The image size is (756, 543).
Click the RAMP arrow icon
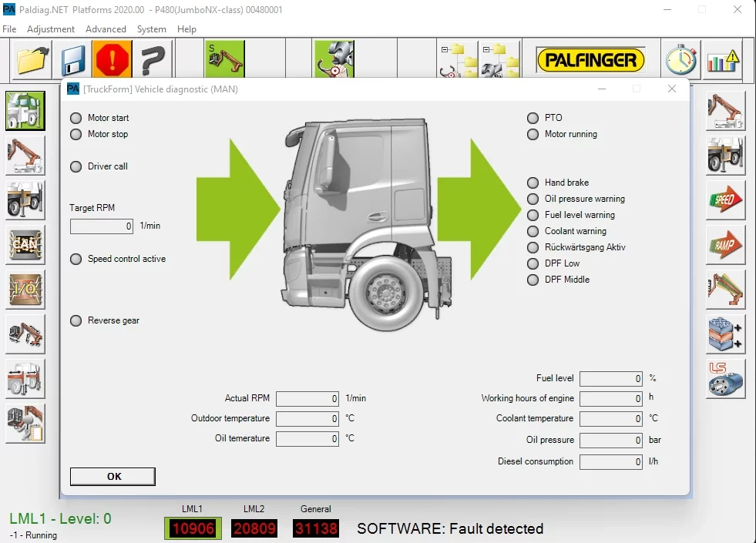click(725, 245)
